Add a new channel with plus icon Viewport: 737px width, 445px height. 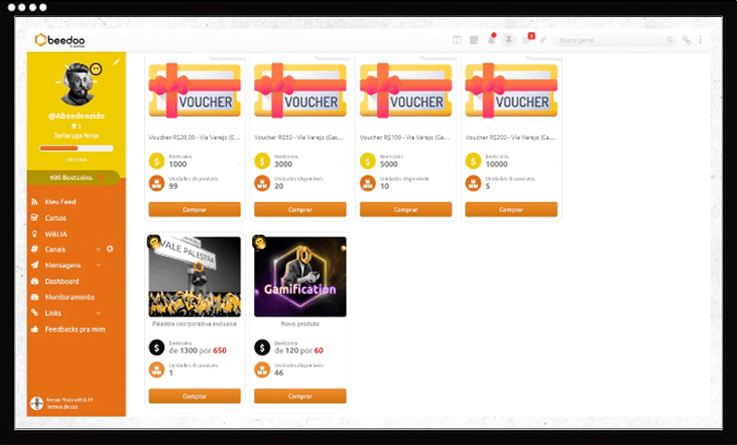click(x=110, y=249)
